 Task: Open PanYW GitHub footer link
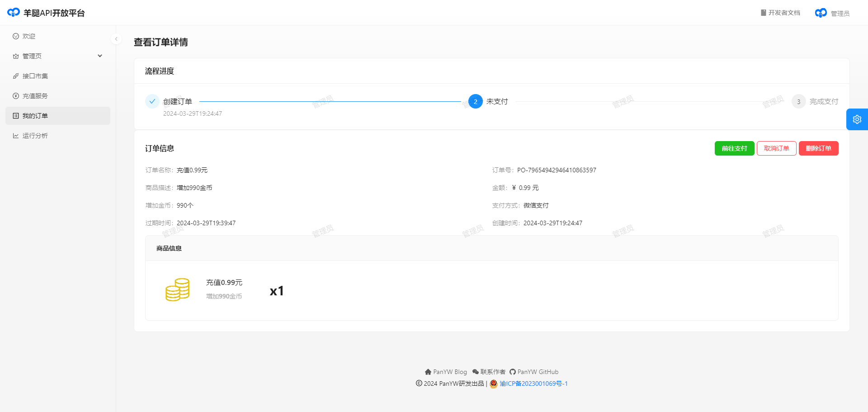tap(534, 372)
